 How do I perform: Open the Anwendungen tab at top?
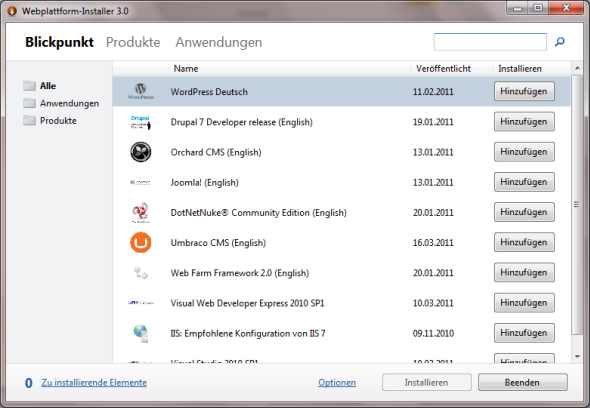(219, 42)
